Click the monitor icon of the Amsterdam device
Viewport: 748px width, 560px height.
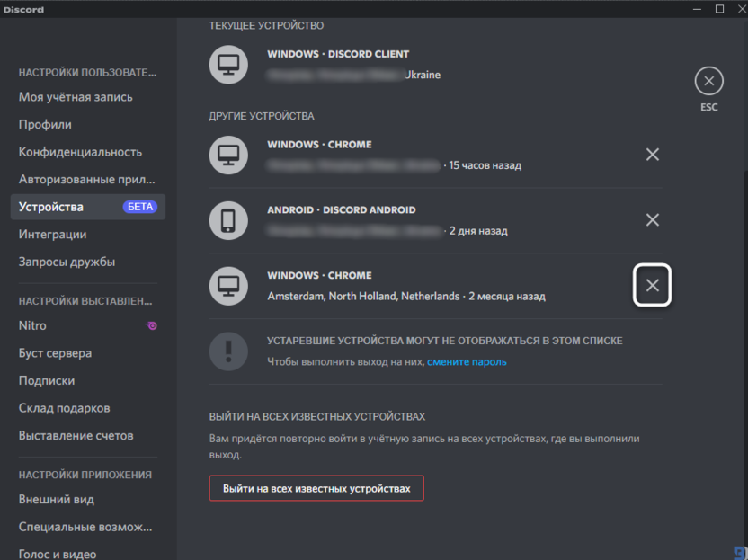(x=228, y=286)
